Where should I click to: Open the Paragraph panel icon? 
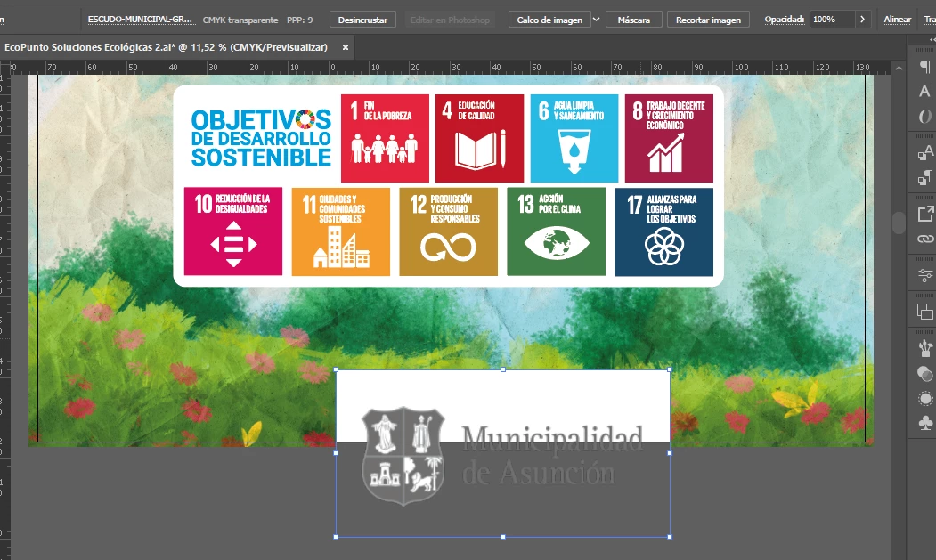[x=924, y=66]
